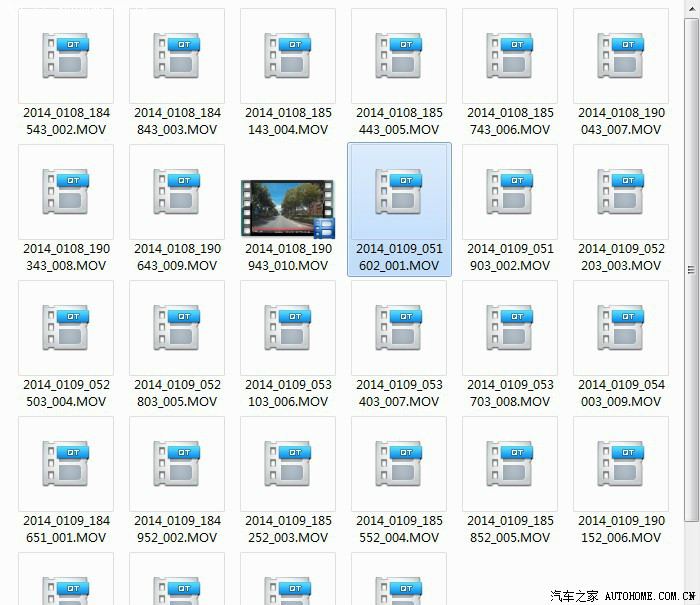Select video file 2014_0108_185143_004.MOV
The width and height of the screenshot is (700, 605).
click(288, 56)
